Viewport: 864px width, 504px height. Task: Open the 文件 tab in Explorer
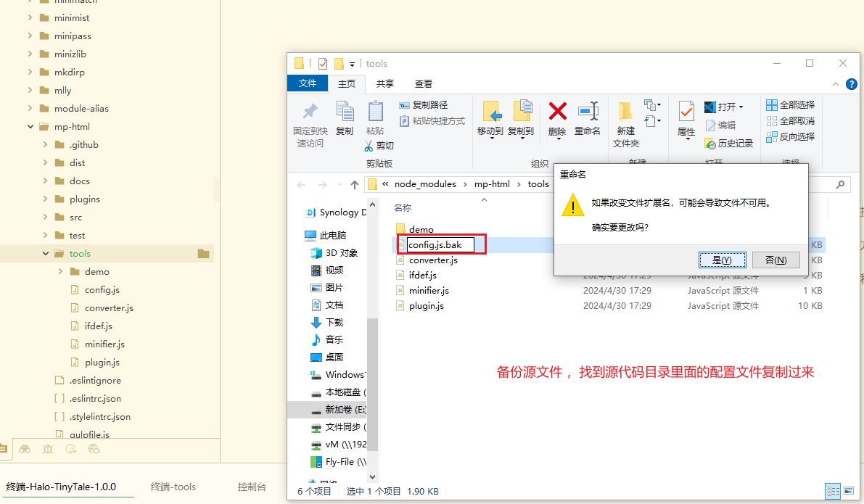(x=308, y=83)
